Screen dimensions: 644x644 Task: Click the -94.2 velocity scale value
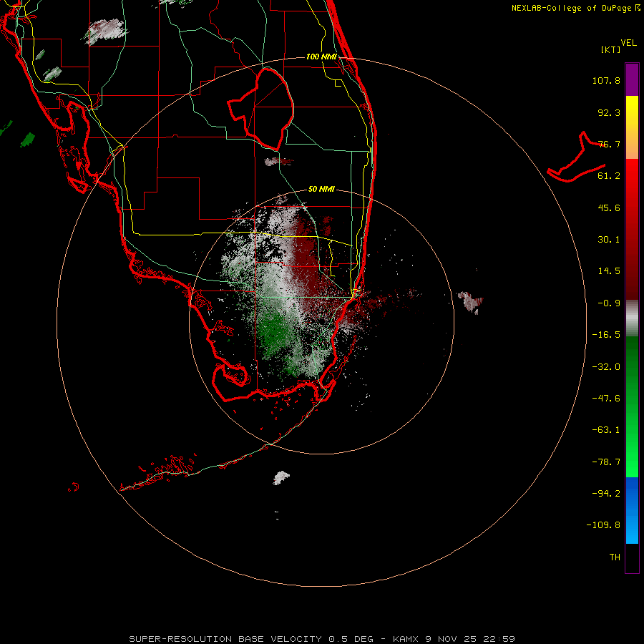pyautogui.click(x=606, y=493)
